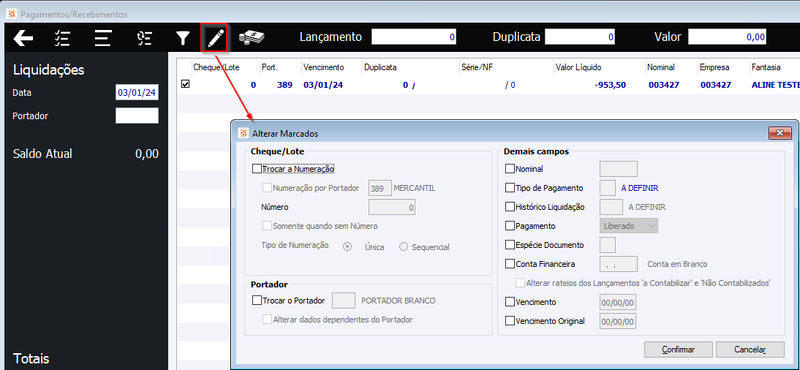
Task: Click the Duplicata input field in toolbar
Action: tap(580, 37)
